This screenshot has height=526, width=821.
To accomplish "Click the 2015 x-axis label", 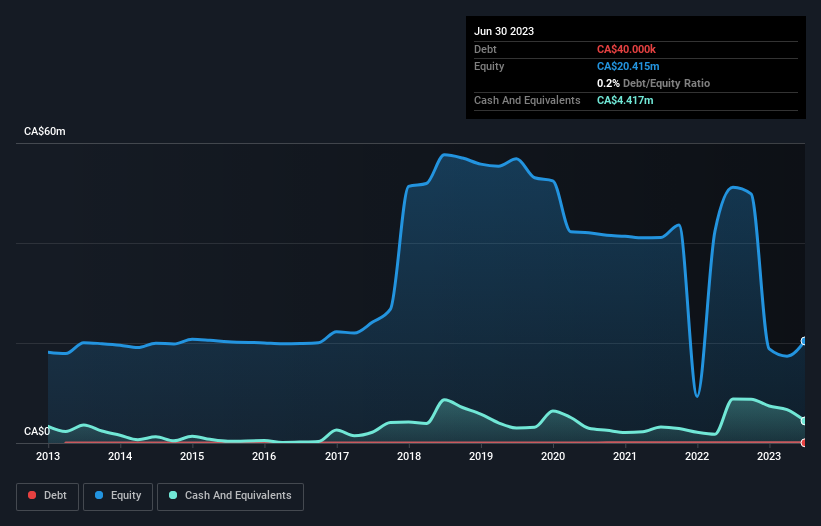I will [192, 456].
